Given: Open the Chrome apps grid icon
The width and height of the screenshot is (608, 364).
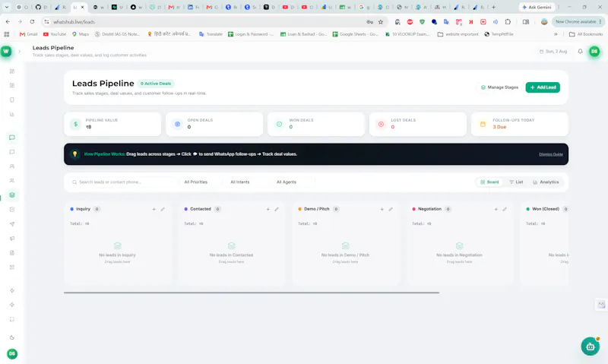Looking at the screenshot, I should tap(7, 34).
